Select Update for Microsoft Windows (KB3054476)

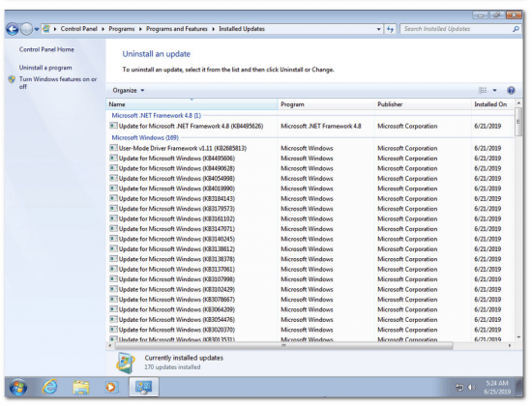[310, 320]
